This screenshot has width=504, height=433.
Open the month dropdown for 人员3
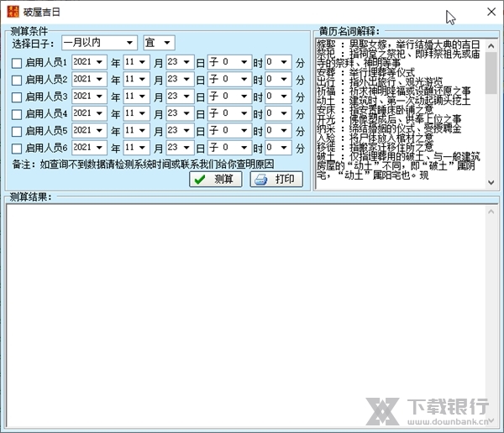[x=136, y=96]
